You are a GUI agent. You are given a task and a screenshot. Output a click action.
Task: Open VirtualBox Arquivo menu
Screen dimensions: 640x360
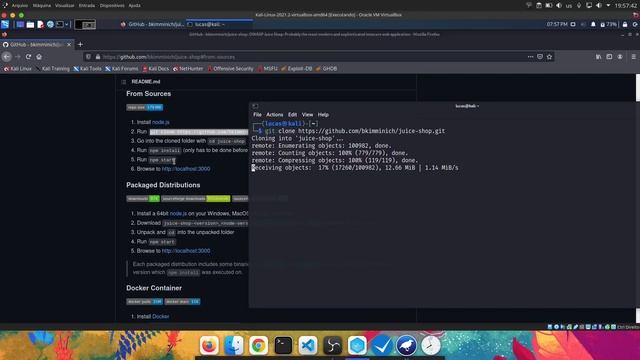(x=20, y=6)
